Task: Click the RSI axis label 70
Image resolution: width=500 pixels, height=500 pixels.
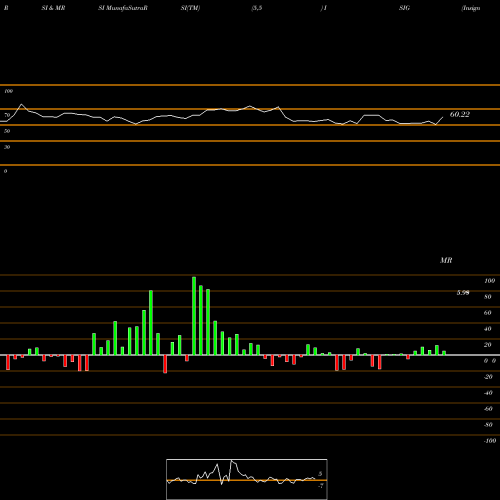Action: click(x=7, y=115)
